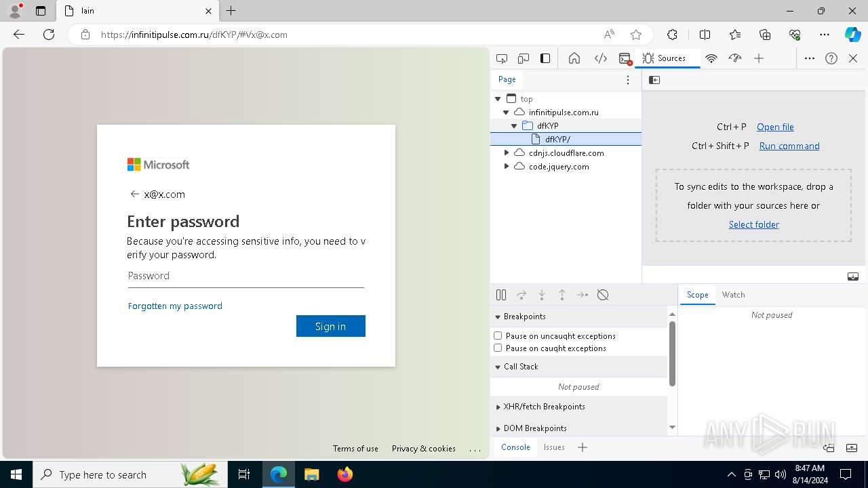868x488 pixels.
Task: Pause script execution button
Action: pos(501,295)
